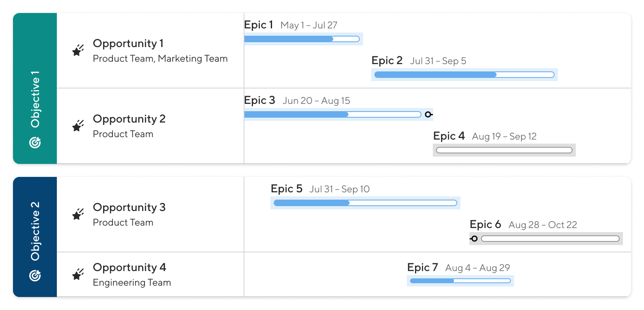Click the dependency connector before Epic 6 bar

474,239
